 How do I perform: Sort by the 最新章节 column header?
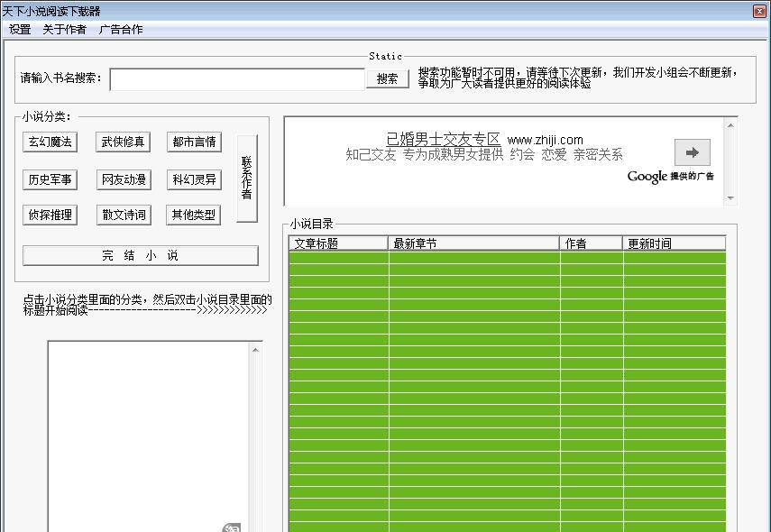click(x=474, y=243)
